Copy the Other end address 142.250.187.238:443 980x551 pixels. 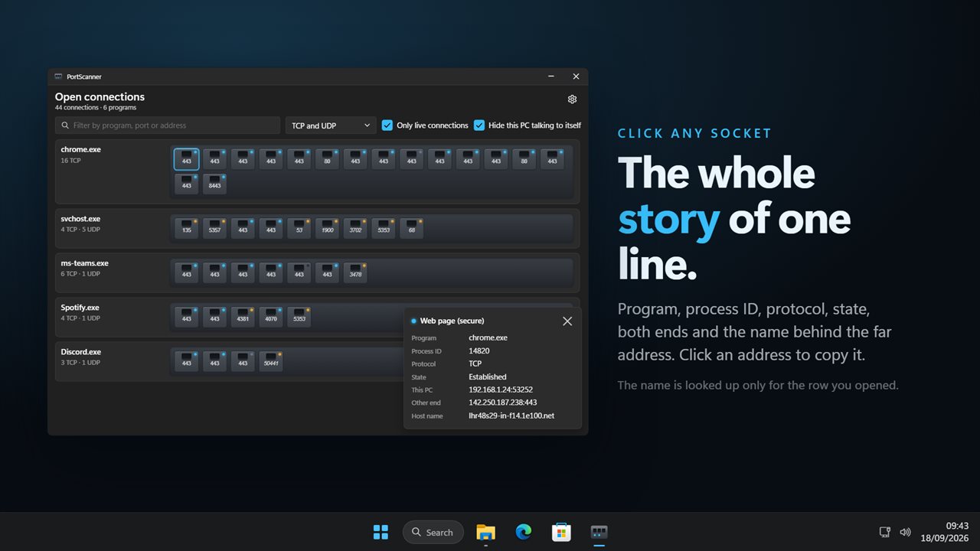pyautogui.click(x=503, y=403)
